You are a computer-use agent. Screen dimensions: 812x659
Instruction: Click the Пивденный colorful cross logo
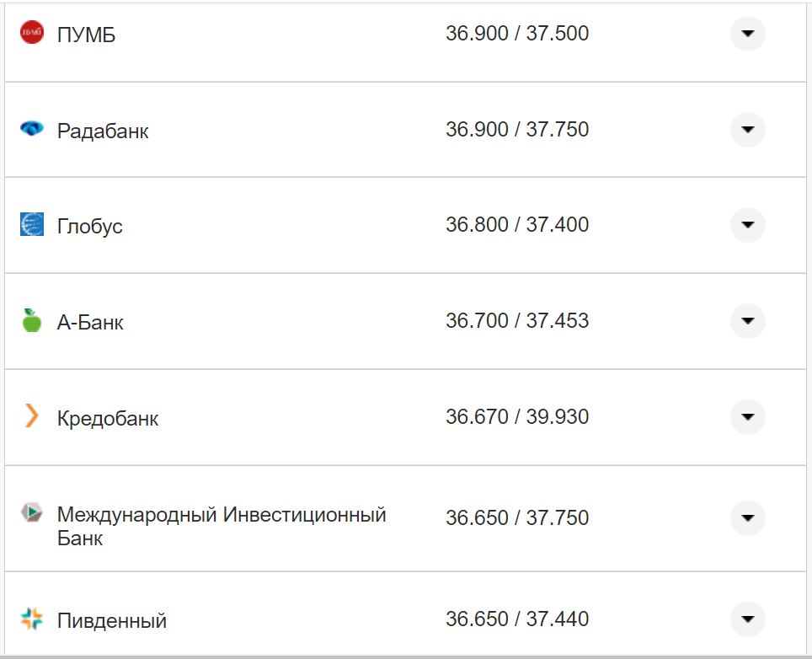point(31,618)
